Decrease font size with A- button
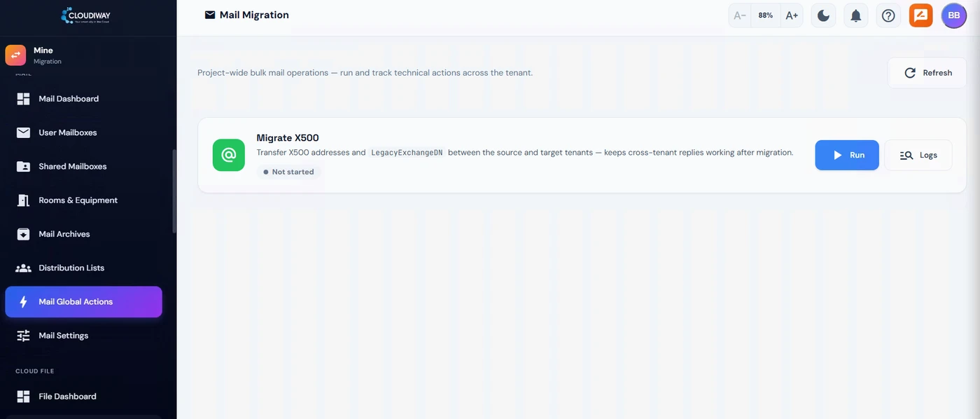The image size is (980, 419). (740, 15)
